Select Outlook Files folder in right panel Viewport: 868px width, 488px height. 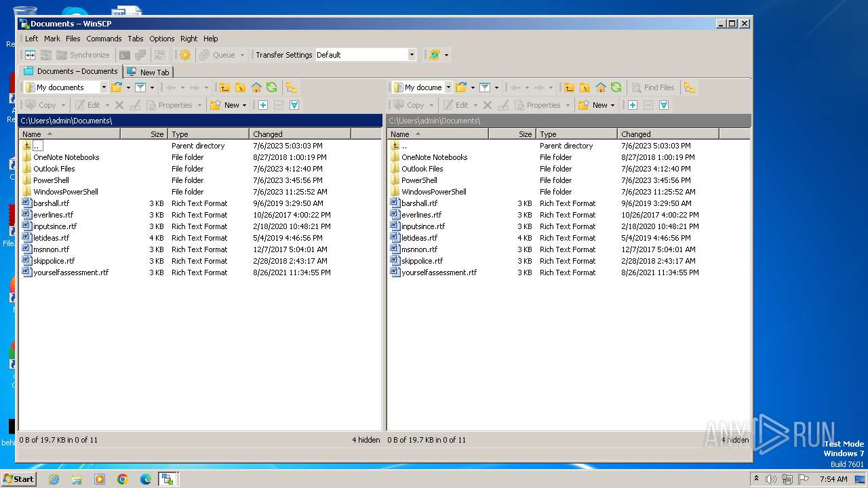422,169
